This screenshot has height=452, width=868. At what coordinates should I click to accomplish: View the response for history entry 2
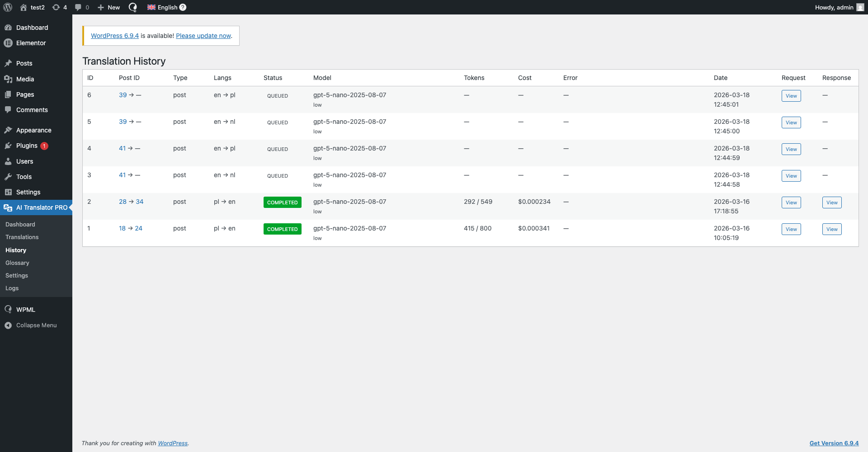tap(832, 202)
